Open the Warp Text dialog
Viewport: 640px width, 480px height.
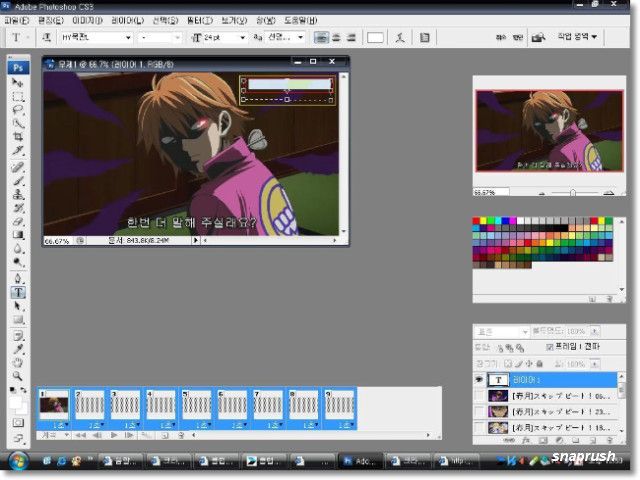click(x=400, y=38)
